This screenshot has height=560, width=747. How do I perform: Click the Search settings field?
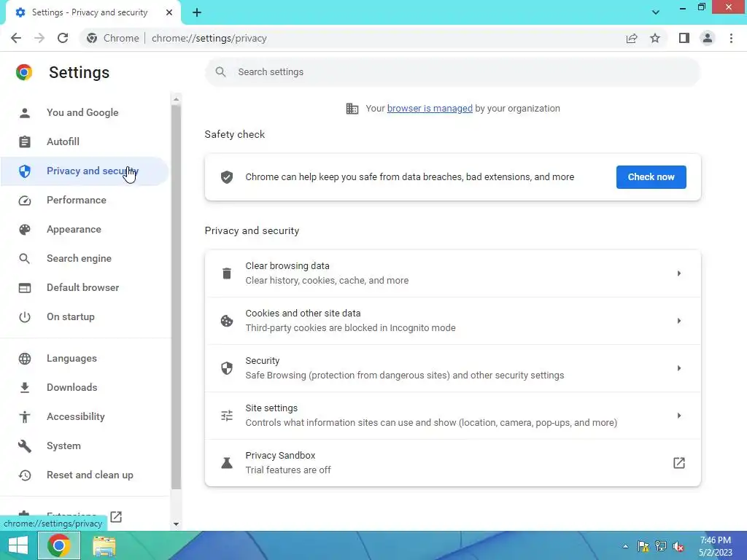[452, 72]
